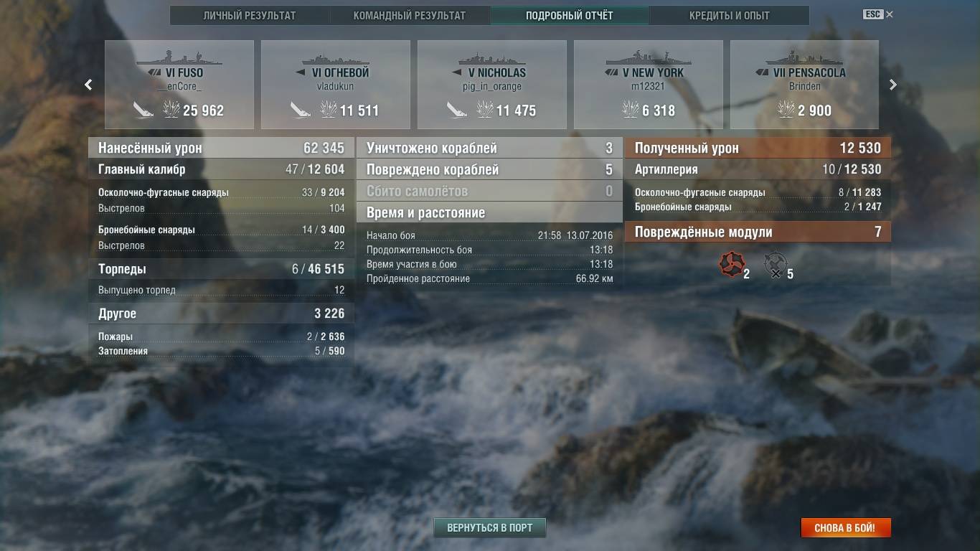Select the VI Огневой ship card
This screenshot has width=980, height=551.
[336, 85]
